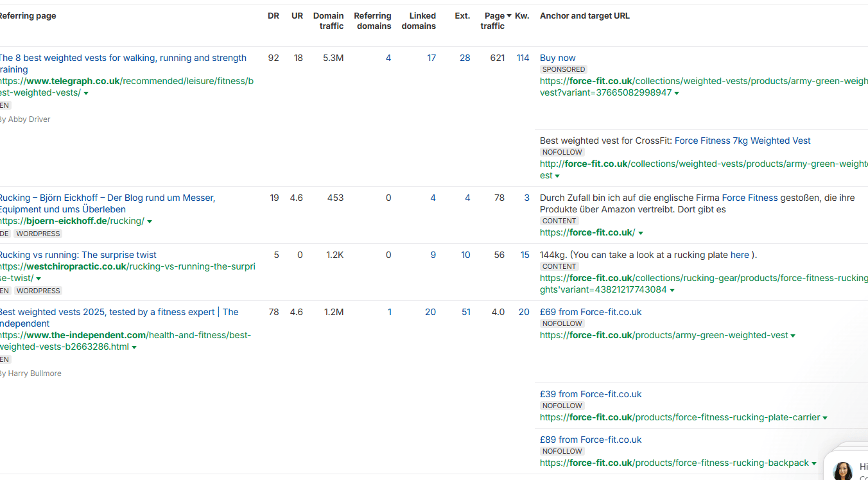Click the Page traffic sort arrow

509,16
